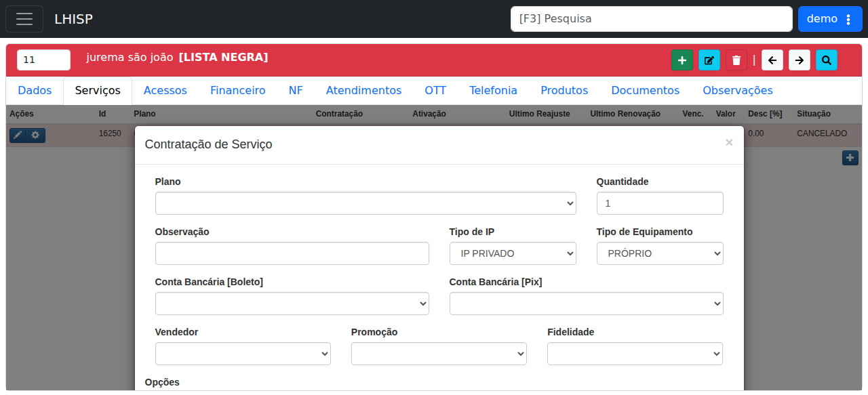868x395 pixels.
Task: Click the cyan edit client icon
Action: [x=709, y=60]
